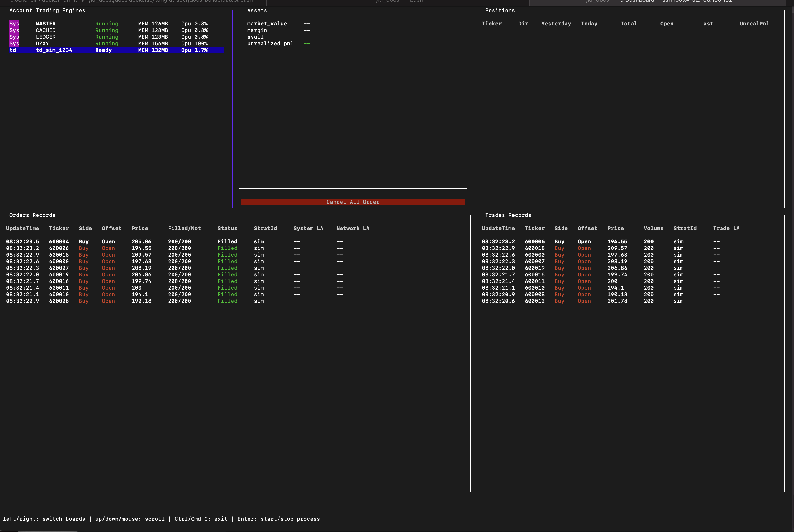Click the Cpu 100% value for DZXY
The image size is (794, 532).
click(x=194, y=43)
